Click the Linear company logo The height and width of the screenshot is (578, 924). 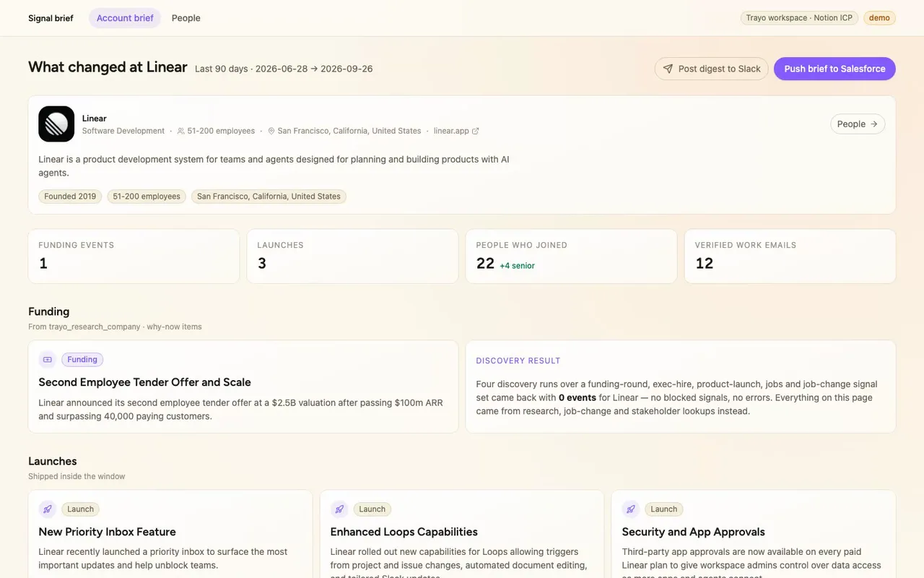pos(56,124)
